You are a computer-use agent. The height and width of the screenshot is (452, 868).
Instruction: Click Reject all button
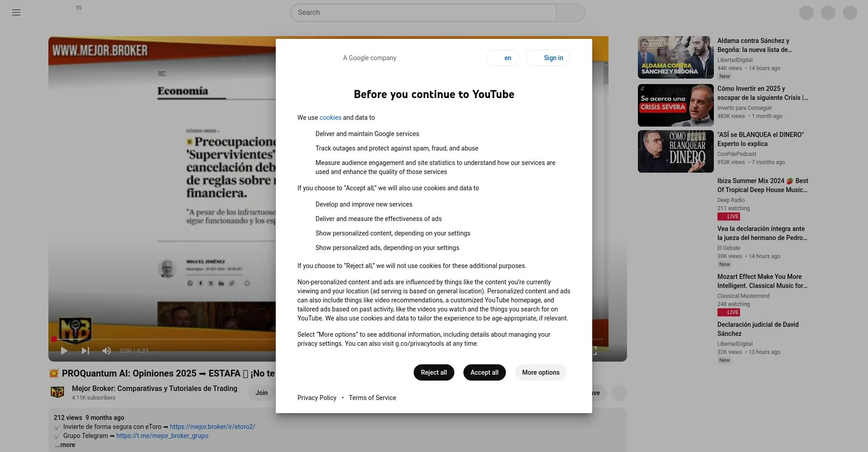coord(434,372)
